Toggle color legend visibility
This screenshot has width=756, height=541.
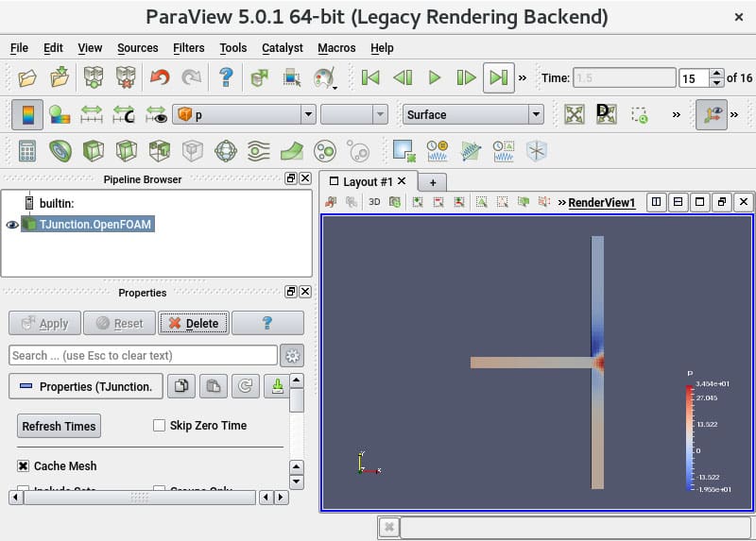coord(27,114)
